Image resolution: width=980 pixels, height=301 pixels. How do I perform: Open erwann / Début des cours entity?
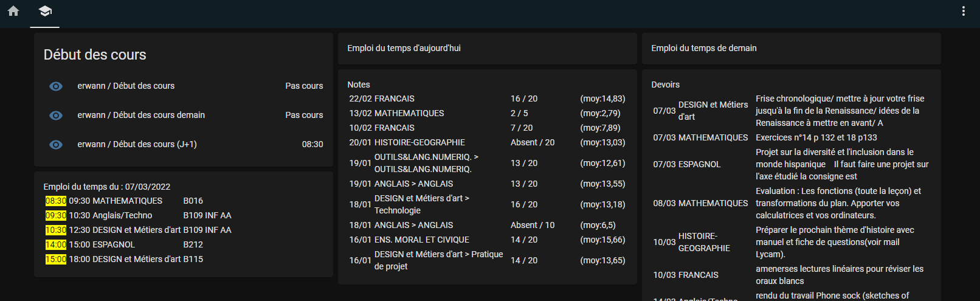pos(126,86)
